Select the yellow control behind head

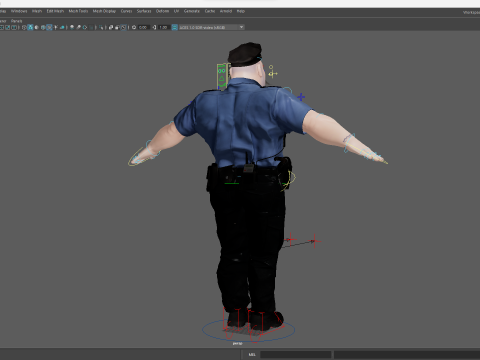[272, 72]
